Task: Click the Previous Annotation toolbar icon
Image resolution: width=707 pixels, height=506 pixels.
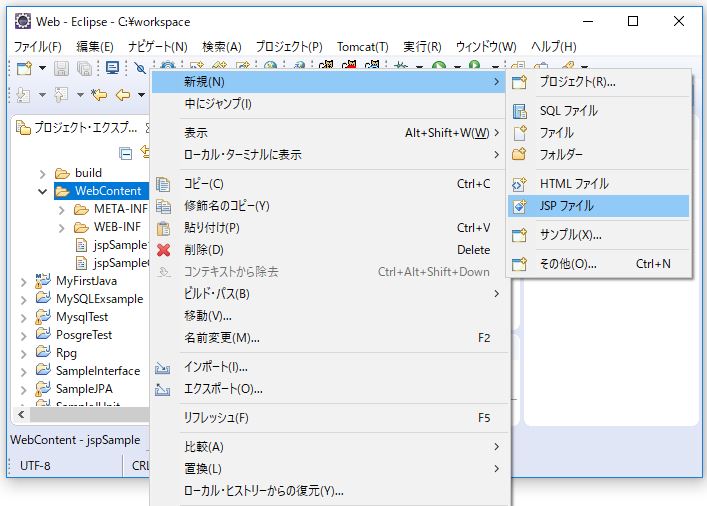Action: pyautogui.click(x=61, y=95)
